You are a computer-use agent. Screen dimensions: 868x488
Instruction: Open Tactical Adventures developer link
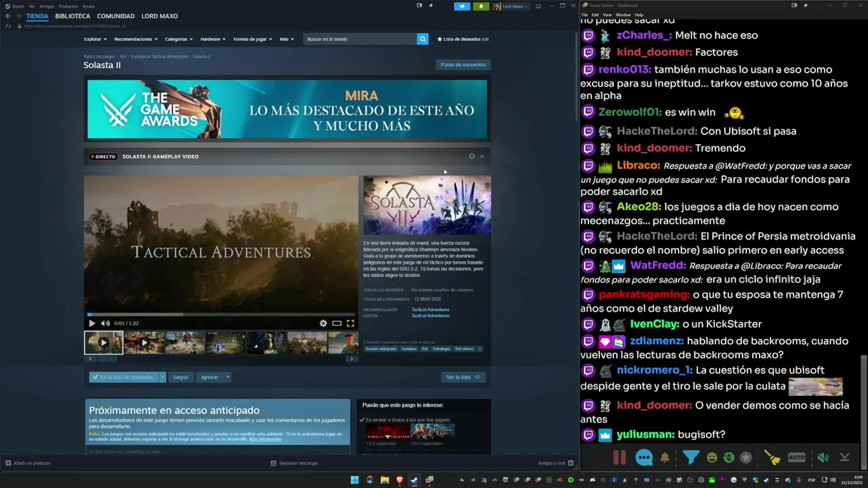431,310
